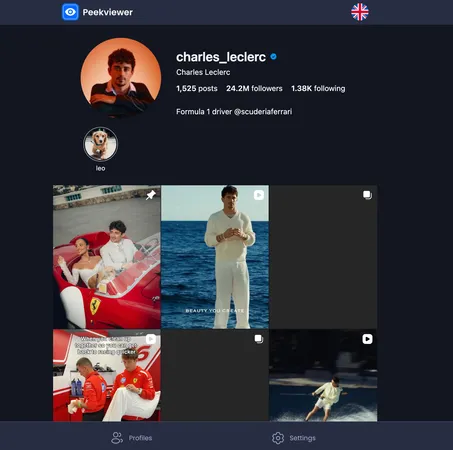453x450 pixels.
Task: Click the reel icon on the sea post
Action: (x=259, y=195)
